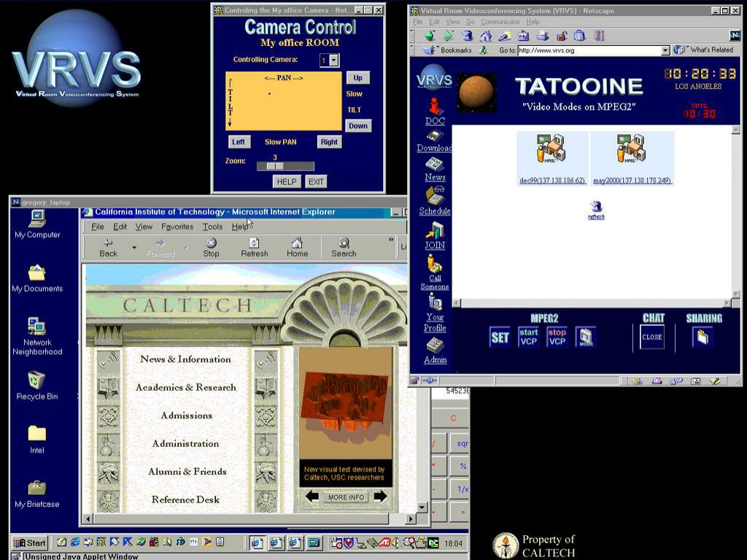This screenshot has width=747, height=560.
Task: Click the Left pan button
Action: click(x=239, y=142)
